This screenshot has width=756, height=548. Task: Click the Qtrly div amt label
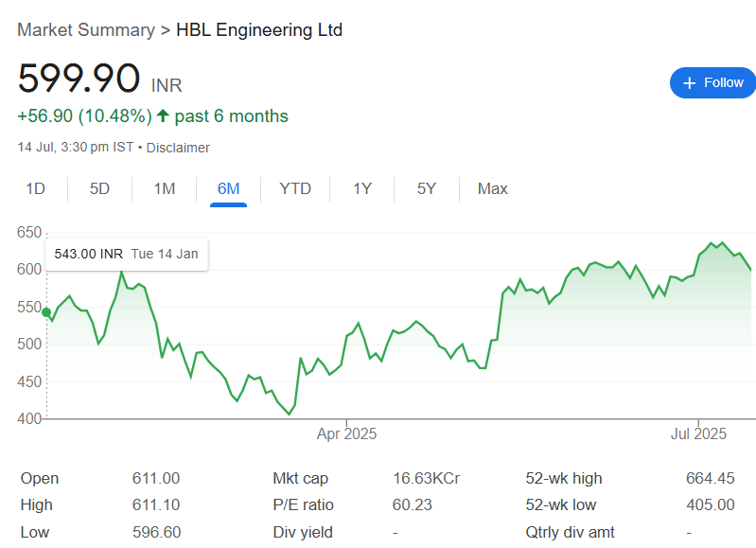(570, 532)
